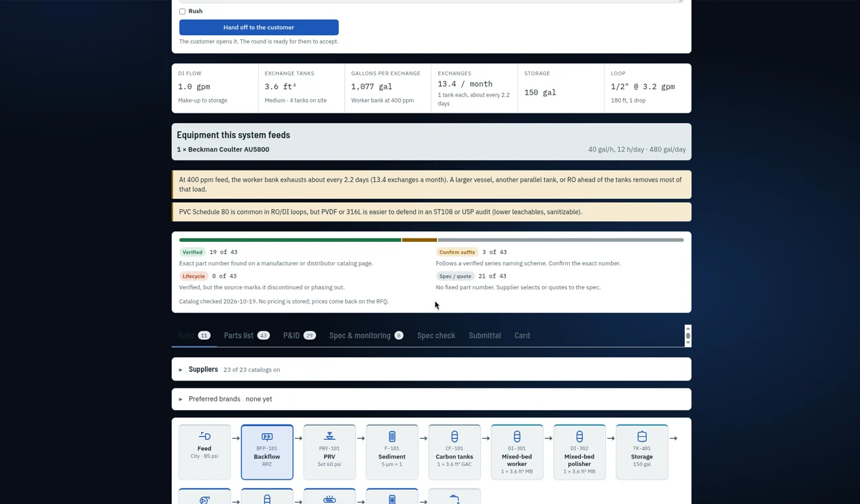Image resolution: width=860 pixels, height=504 pixels.
Task: Click the 40 gal/h, 12 h/day usage text
Action: click(637, 149)
